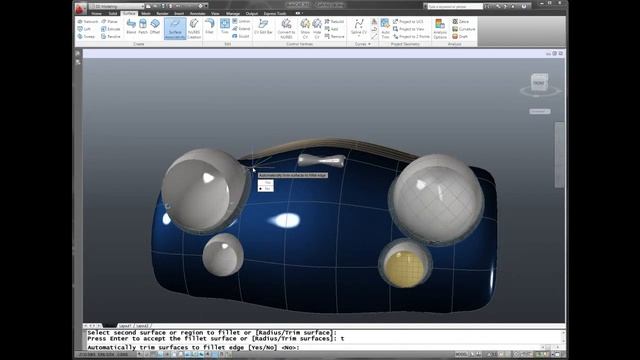Screen dimensions: 640x360
Task: Click Convert to NURBS
Action: tap(286, 29)
